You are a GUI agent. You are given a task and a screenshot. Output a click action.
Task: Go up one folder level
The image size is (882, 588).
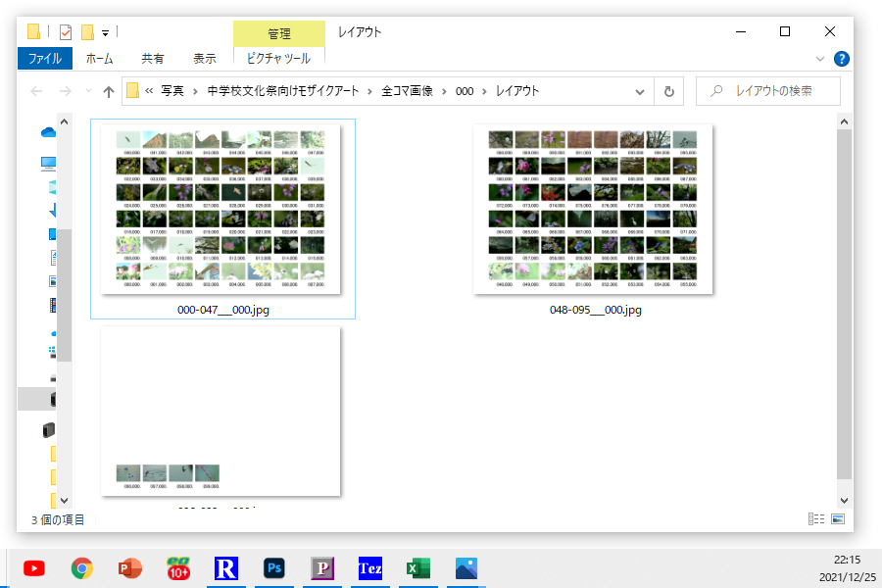109,92
